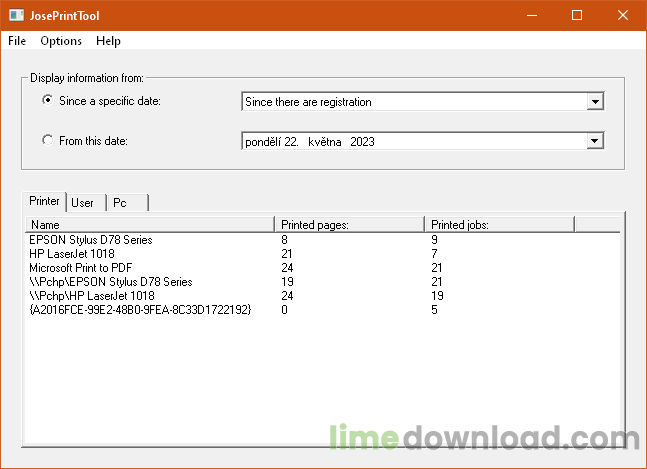Screen dimensions: 647x469
Task: Switch to the Pc tab
Action: 120,202
